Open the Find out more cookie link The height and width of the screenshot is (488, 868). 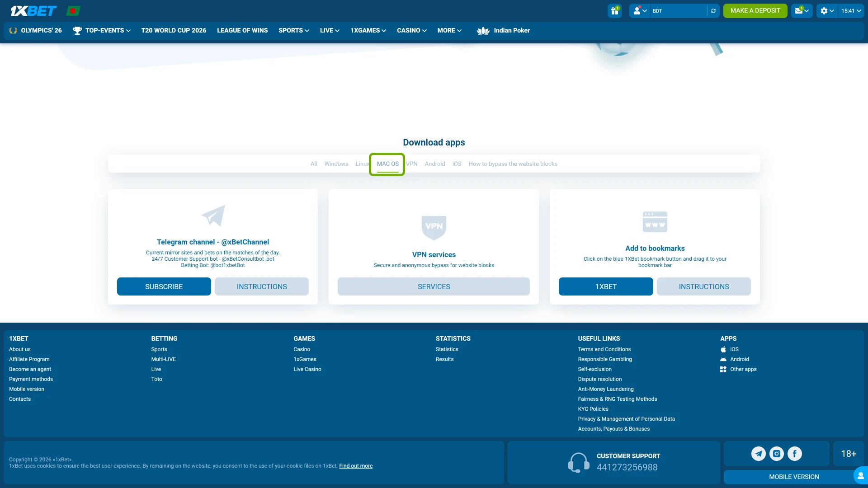(356, 465)
